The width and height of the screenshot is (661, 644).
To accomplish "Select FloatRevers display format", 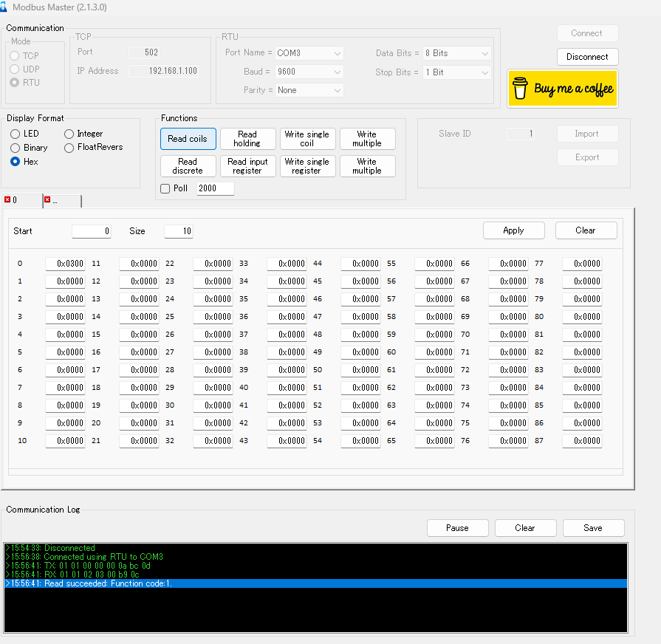I will [x=69, y=148].
